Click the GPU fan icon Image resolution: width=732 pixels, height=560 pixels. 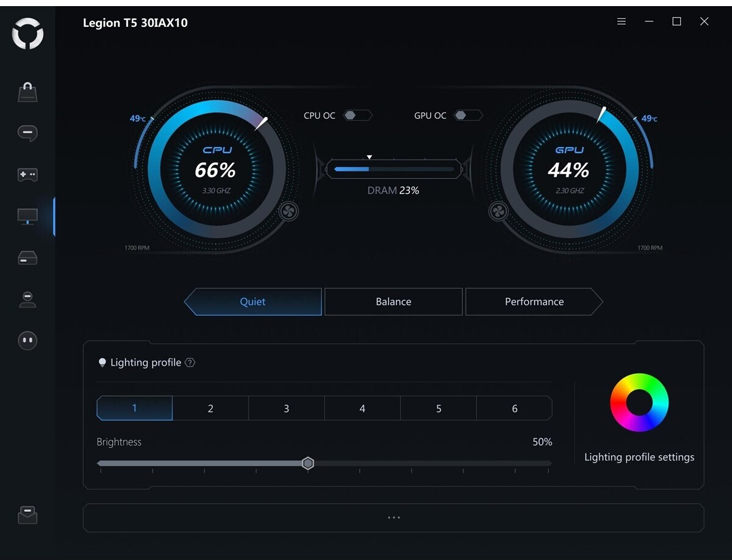[498, 212]
